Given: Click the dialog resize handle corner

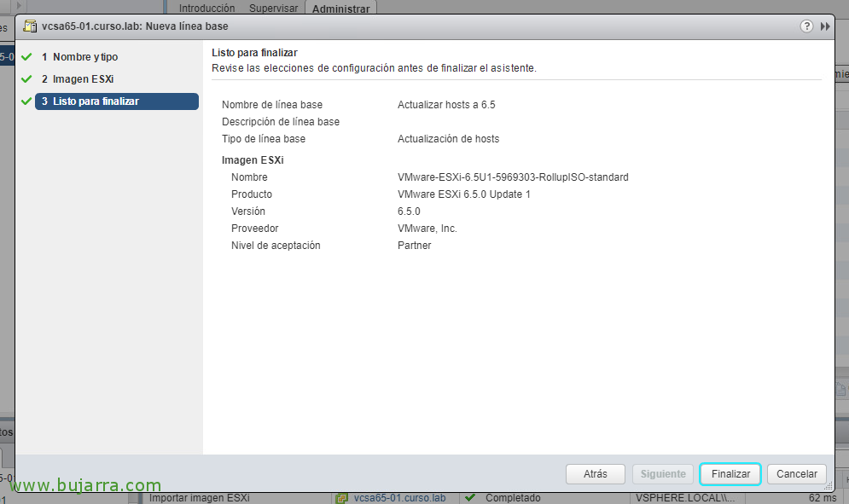Looking at the screenshot, I should [828, 485].
